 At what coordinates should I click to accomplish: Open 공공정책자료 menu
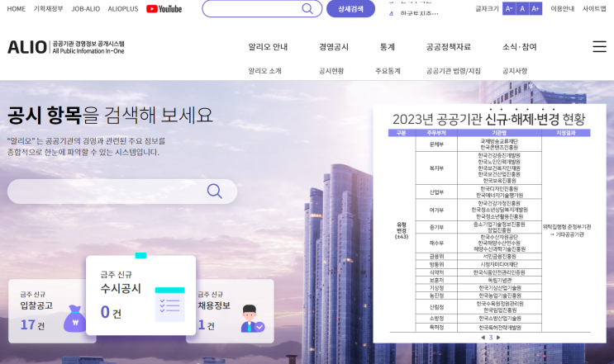point(449,47)
